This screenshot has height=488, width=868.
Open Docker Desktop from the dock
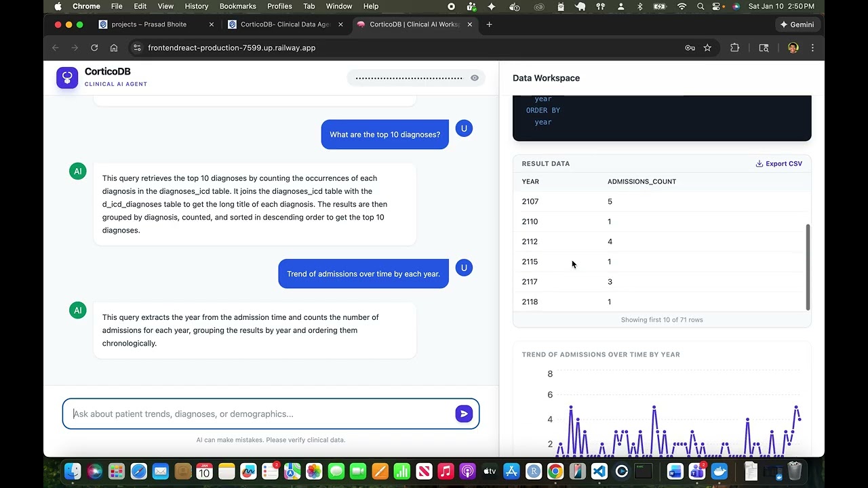coord(719,471)
